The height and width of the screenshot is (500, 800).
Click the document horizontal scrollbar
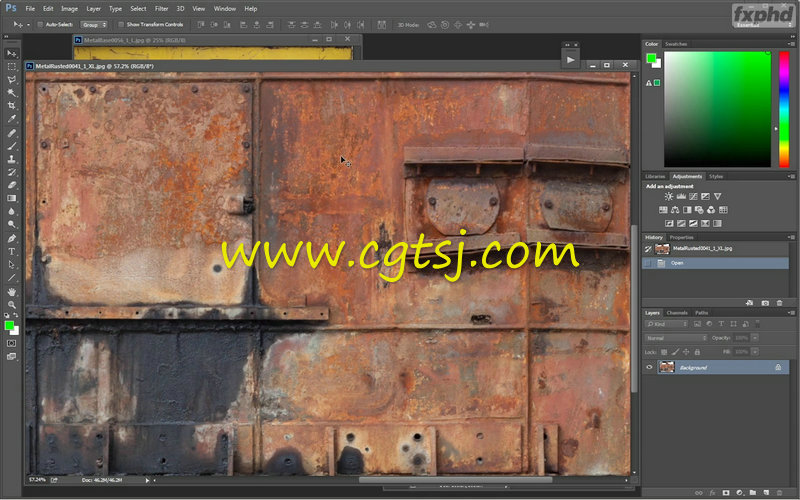click(x=455, y=480)
